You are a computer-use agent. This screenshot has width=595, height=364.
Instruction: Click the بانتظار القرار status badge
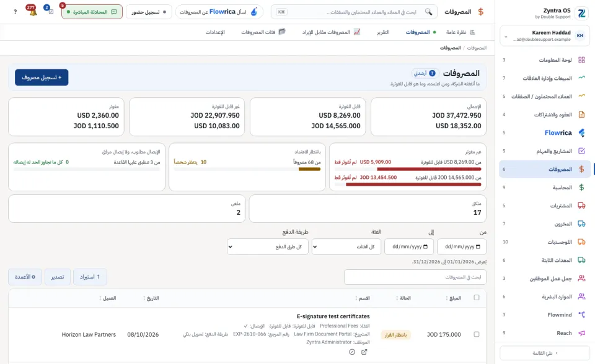click(396, 335)
